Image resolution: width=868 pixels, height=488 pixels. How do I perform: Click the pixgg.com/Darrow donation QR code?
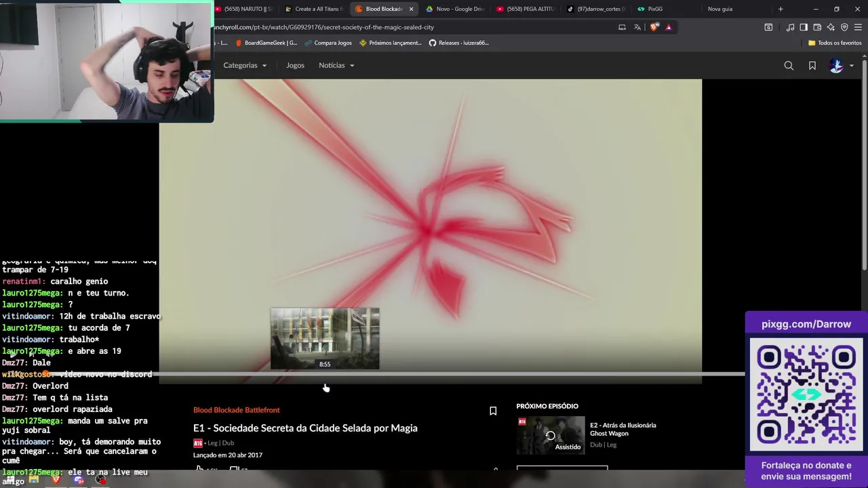(x=806, y=394)
